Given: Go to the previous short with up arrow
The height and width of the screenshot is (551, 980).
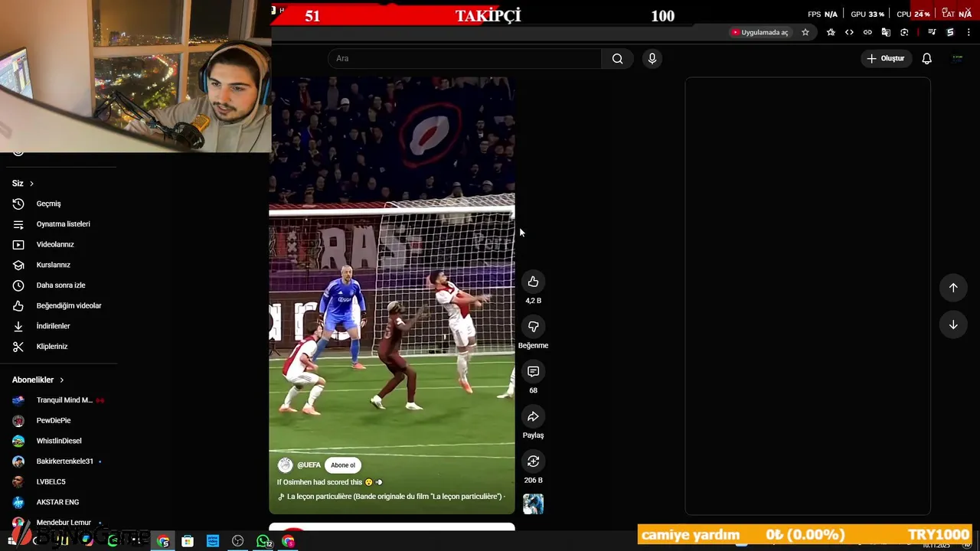Looking at the screenshot, I should pos(953,288).
